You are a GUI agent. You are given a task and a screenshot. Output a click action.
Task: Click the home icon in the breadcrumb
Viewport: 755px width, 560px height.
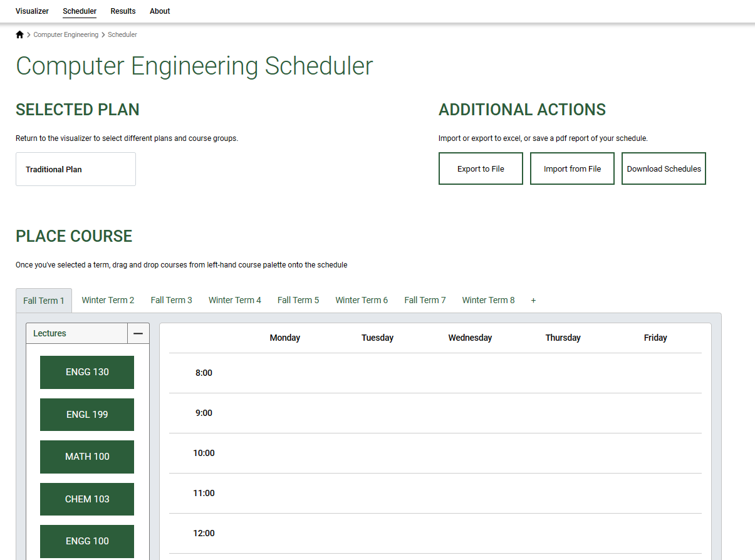(x=19, y=34)
